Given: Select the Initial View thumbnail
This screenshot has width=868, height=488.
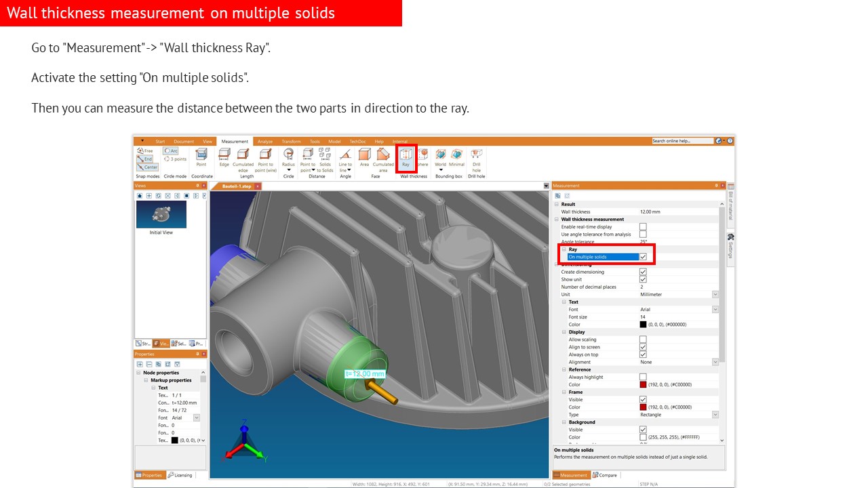Looking at the screenshot, I should click(161, 214).
